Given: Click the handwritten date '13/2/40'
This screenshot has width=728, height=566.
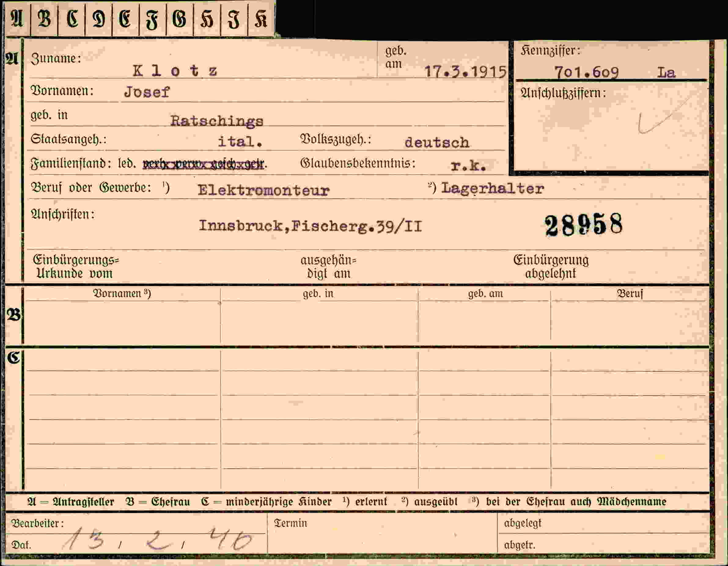Looking at the screenshot, I should [x=158, y=539].
